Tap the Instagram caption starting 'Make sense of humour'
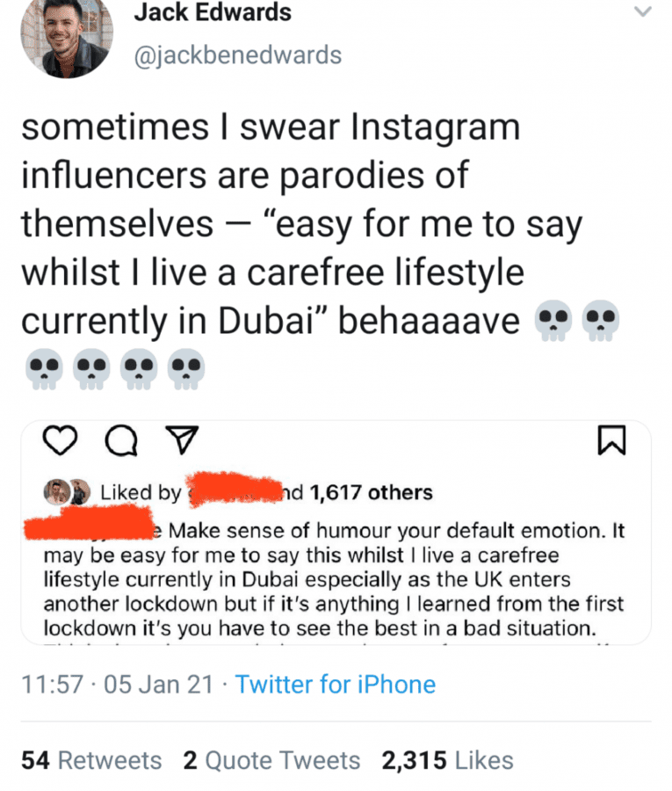 coord(335,579)
